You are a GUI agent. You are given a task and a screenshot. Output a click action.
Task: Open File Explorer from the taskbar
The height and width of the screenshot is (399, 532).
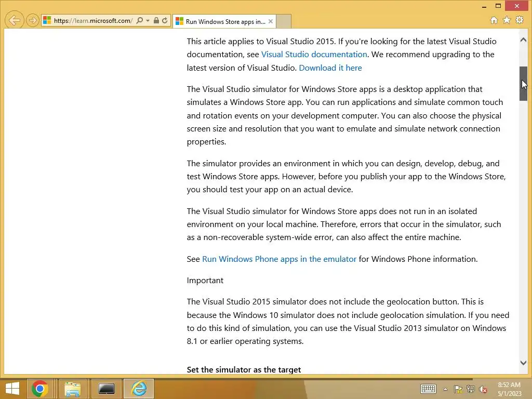pos(73,389)
